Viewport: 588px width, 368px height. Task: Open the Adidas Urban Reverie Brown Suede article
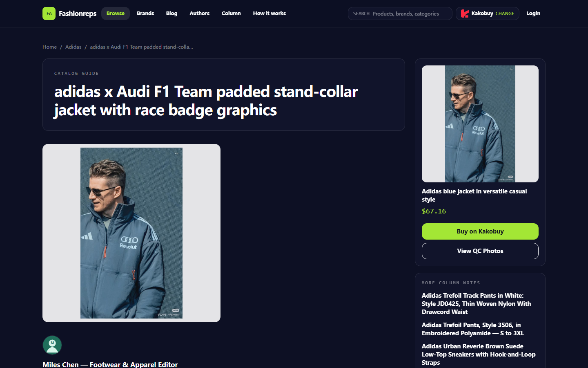pos(479,355)
